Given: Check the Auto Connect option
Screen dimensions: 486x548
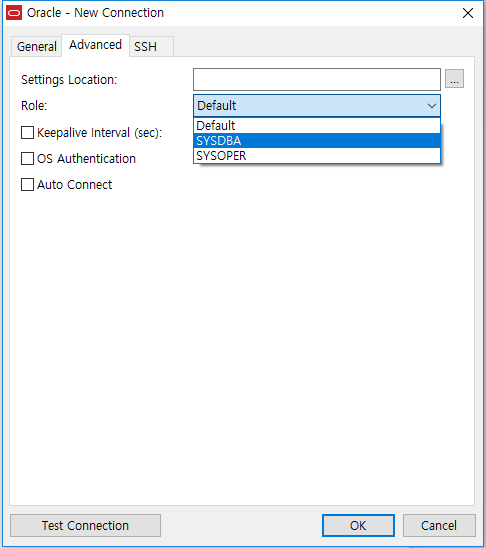Looking at the screenshot, I should [27, 185].
